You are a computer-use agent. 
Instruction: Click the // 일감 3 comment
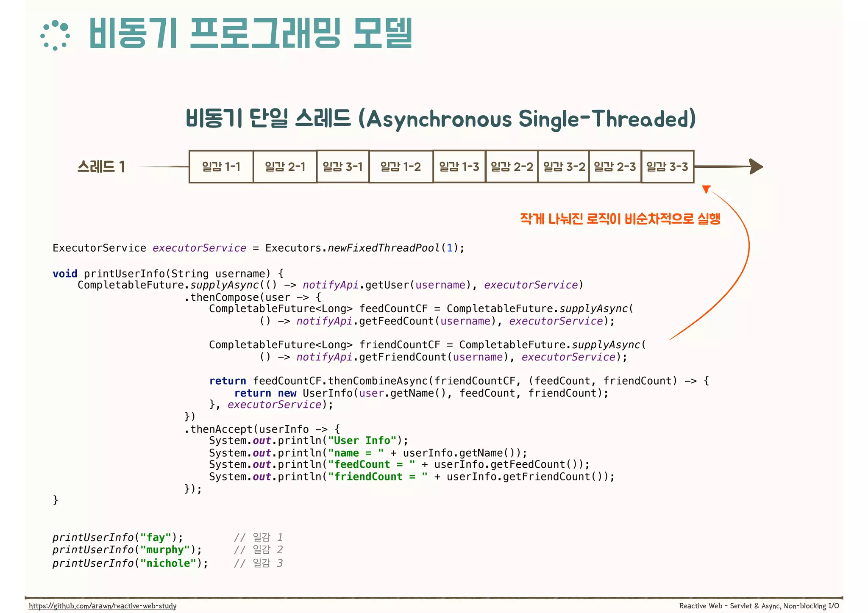point(258,563)
